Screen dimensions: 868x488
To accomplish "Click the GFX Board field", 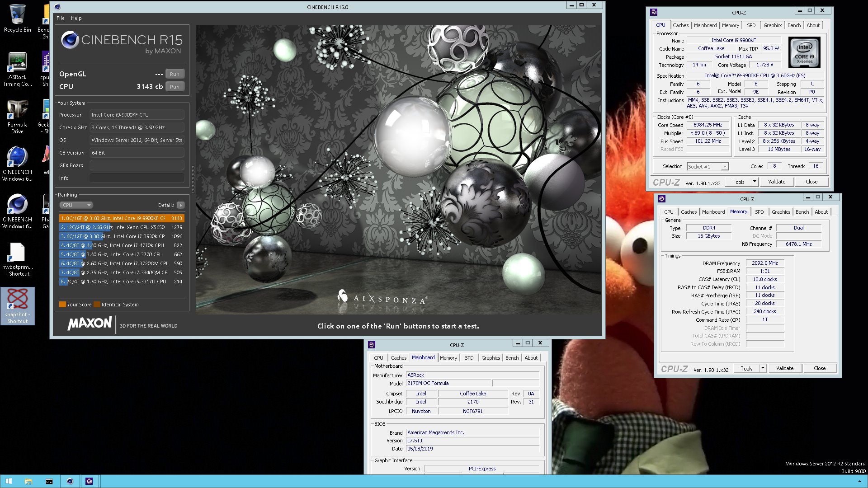I will (137, 165).
